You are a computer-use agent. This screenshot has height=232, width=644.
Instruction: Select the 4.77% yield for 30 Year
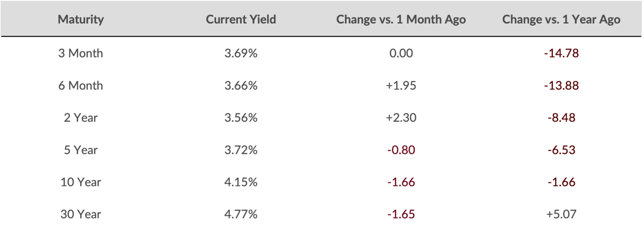[x=241, y=214]
